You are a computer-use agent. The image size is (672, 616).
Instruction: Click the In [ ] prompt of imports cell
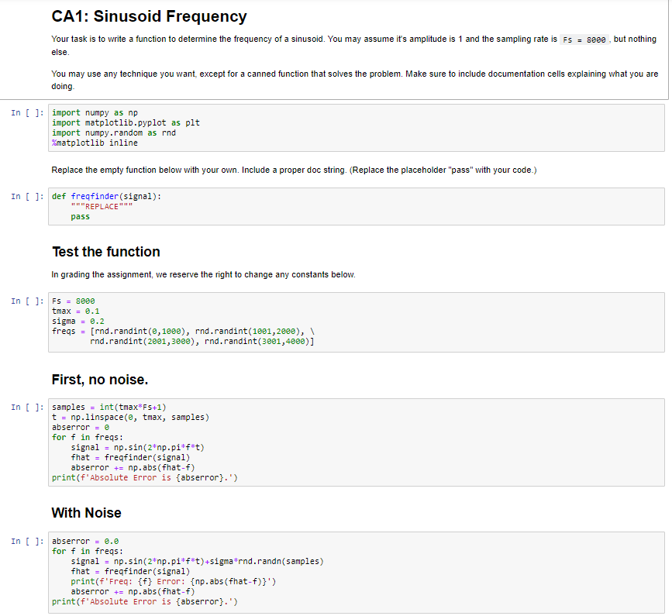[x=27, y=112]
